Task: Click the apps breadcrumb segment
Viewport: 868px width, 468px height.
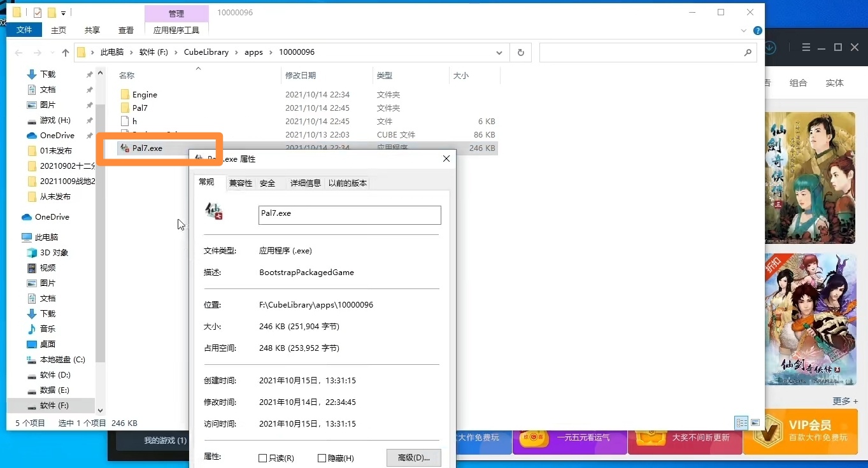Action: (253, 52)
